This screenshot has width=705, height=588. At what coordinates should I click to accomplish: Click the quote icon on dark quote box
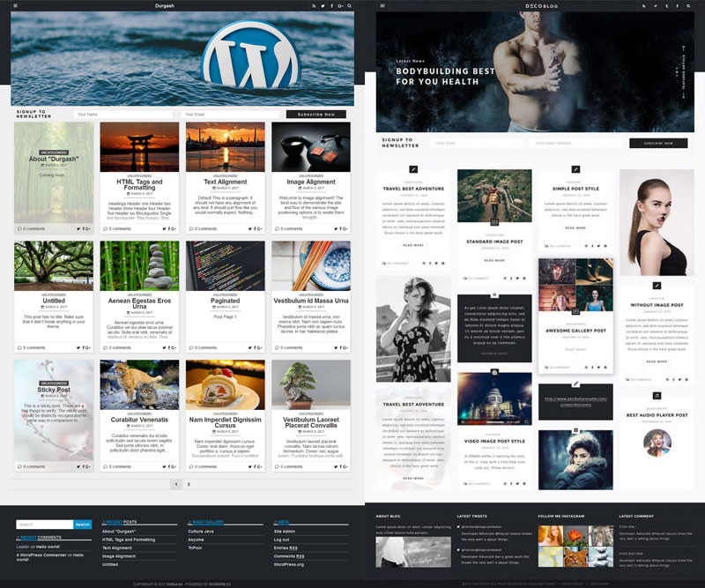[x=494, y=294]
